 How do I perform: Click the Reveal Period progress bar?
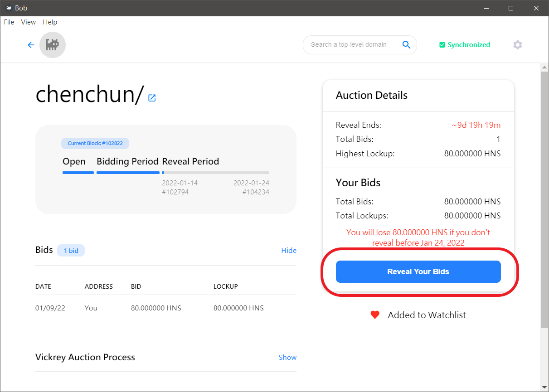coord(216,173)
